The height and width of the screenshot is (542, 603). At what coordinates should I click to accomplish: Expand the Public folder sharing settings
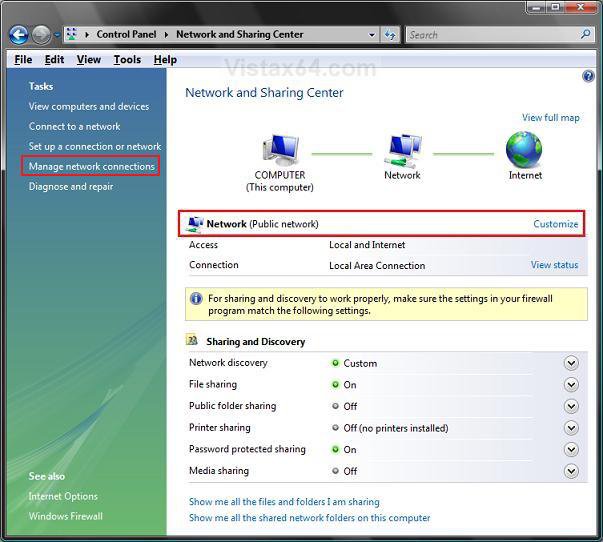(x=571, y=406)
